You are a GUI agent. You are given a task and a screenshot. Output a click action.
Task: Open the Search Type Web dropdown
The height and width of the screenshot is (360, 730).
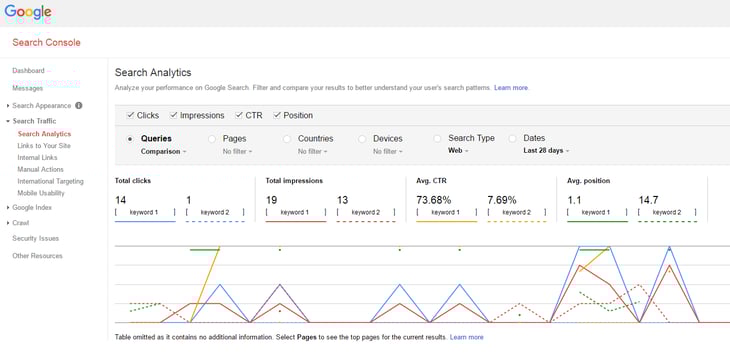pyautogui.click(x=459, y=150)
